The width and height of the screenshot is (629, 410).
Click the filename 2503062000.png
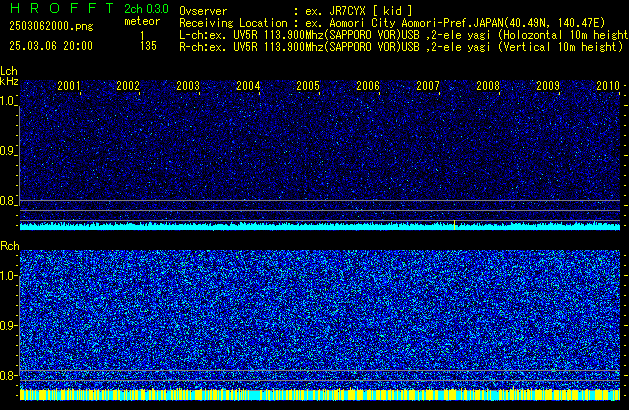point(51,26)
